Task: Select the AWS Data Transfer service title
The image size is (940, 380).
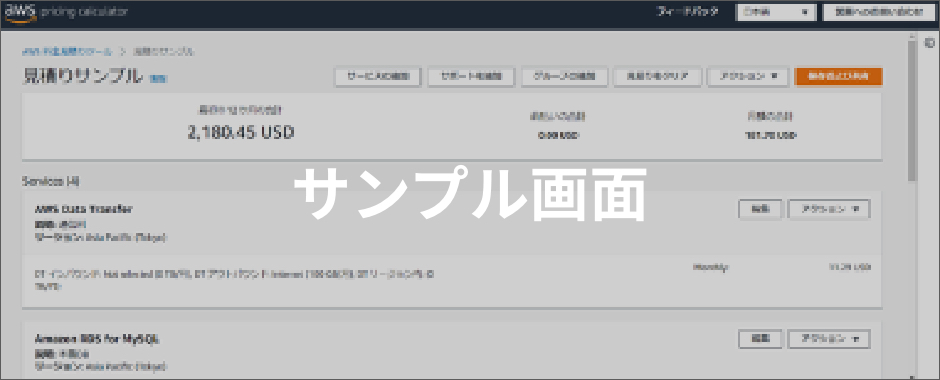Action: pyautogui.click(x=83, y=209)
